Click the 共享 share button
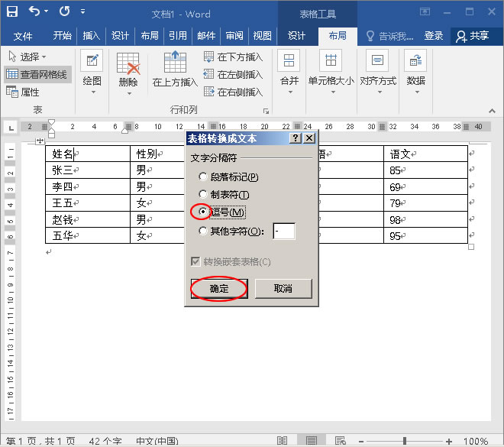Screen dimensions: 504x447 point(473,36)
